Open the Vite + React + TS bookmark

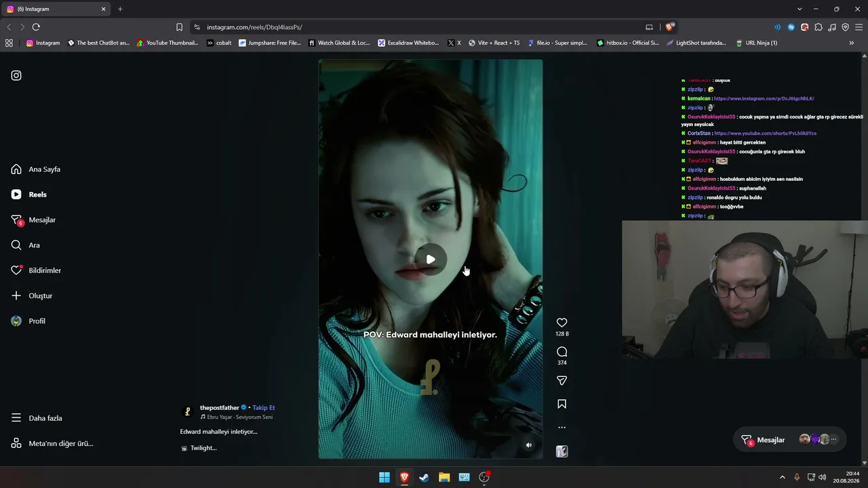[x=494, y=43]
